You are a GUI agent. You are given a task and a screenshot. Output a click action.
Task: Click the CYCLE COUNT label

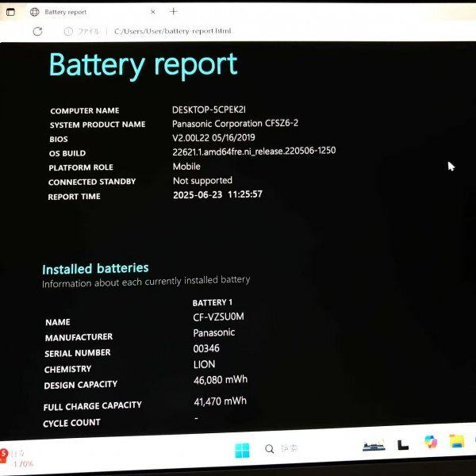(x=71, y=423)
